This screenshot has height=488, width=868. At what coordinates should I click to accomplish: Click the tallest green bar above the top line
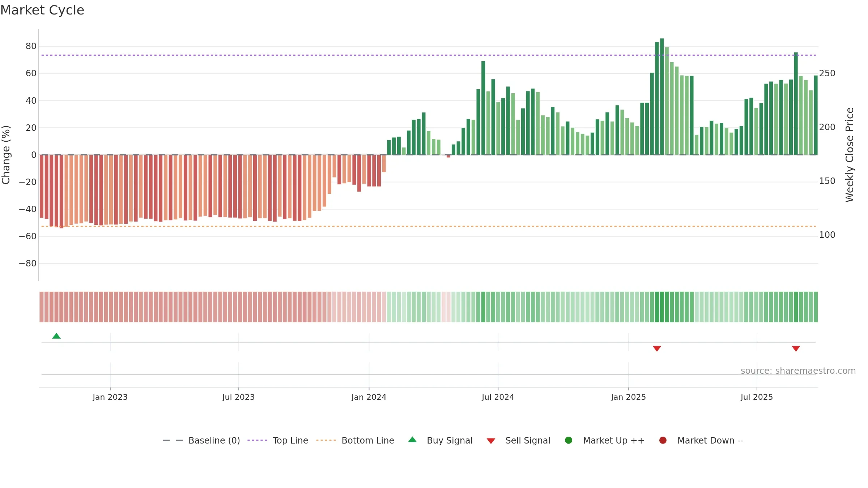point(662,97)
